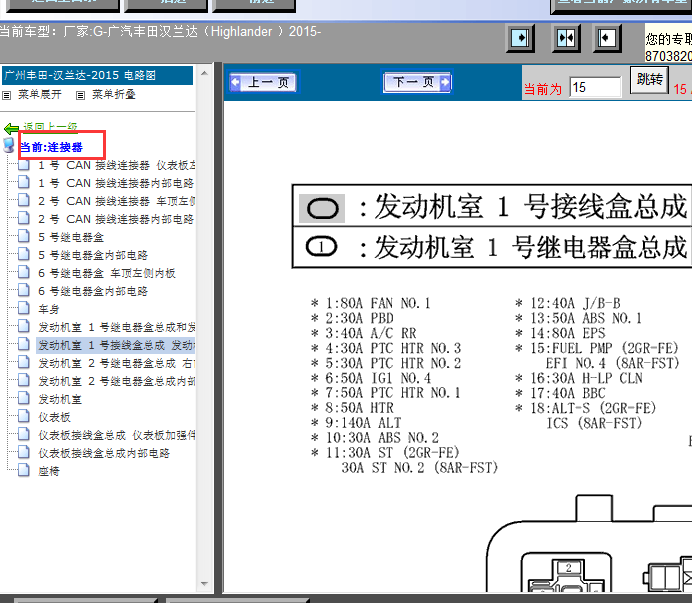Image resolution: width=692 pixels, height=603 pixels.
Task: Open 6号继电器盒 车顶左侧内板 entry
Action: pyautogui.click(x=107, y=273)
